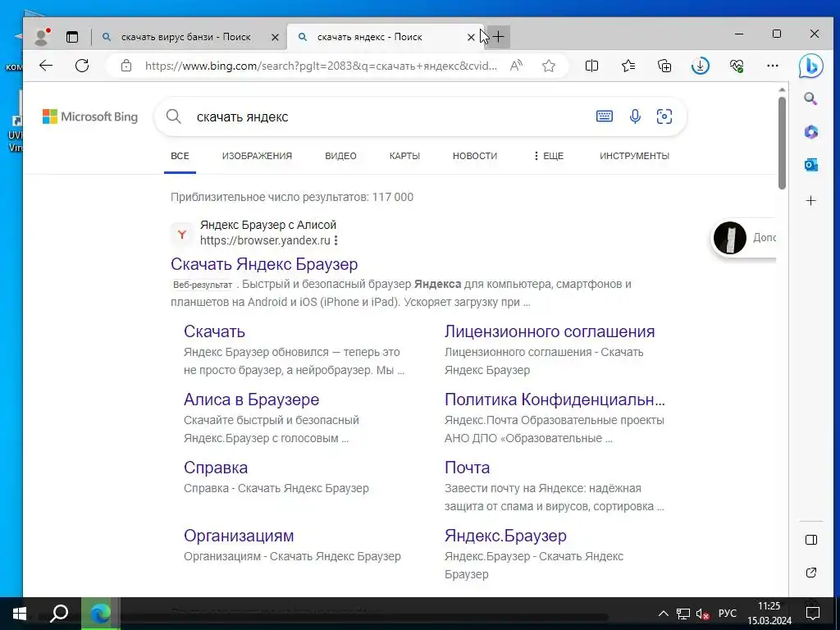Click the page vertical scrollbar thumb

click(782, 143)
